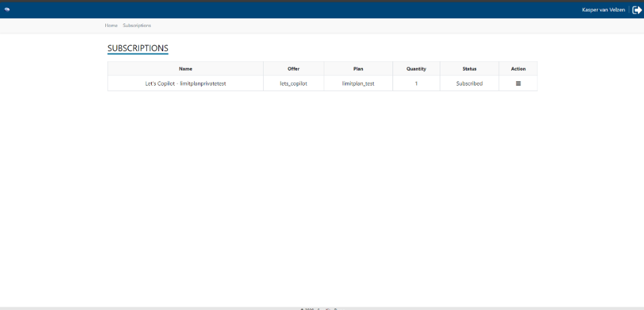Select the Name column header

point(185,69)
